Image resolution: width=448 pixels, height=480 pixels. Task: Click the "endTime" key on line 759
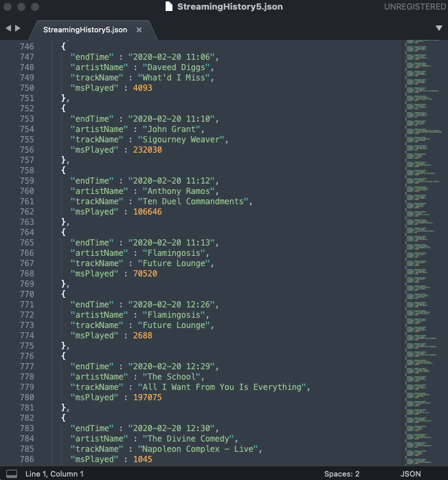click(92, 181)
